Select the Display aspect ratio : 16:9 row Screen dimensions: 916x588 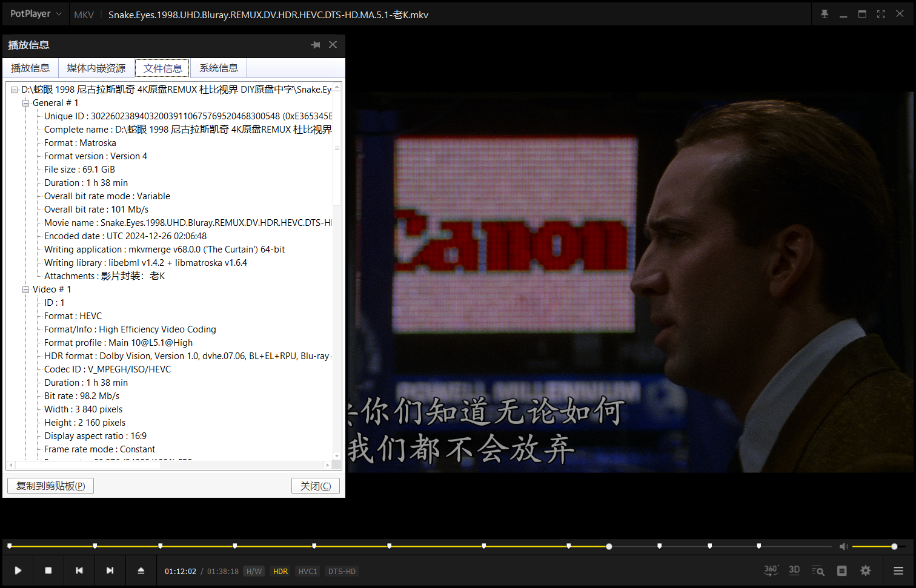(95, 436)
